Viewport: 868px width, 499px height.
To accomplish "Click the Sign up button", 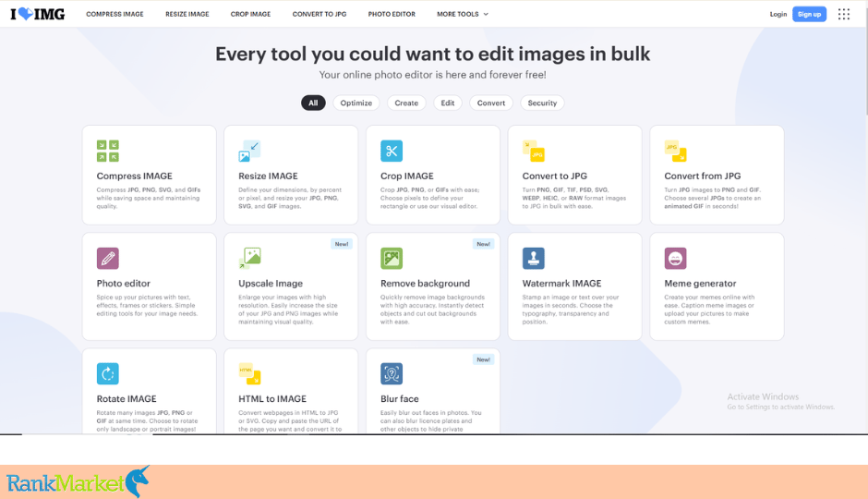I will 809,15.
